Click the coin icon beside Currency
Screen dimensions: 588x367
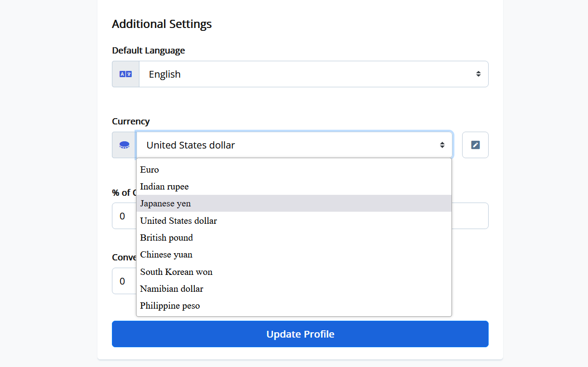(x=124, y=145)
